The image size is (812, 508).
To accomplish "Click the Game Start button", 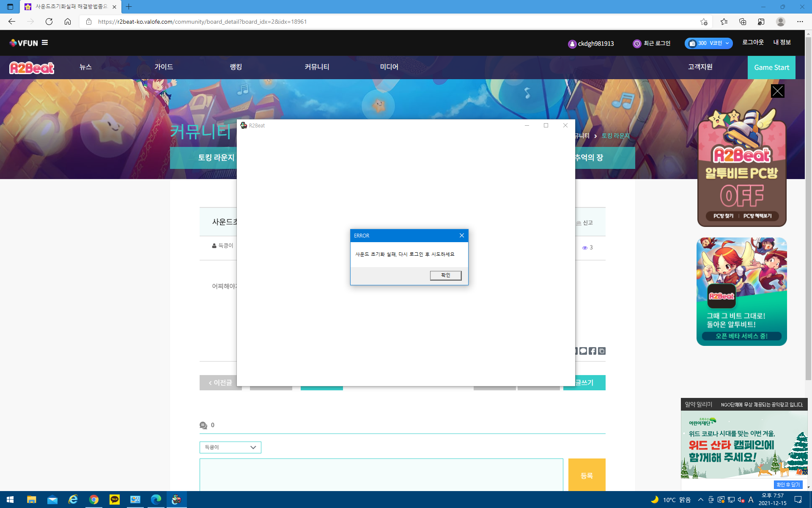I will (771, 67).
